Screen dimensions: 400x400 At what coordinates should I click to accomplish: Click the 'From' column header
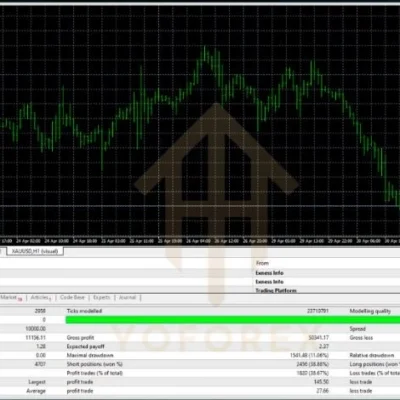tap(262, 263)
